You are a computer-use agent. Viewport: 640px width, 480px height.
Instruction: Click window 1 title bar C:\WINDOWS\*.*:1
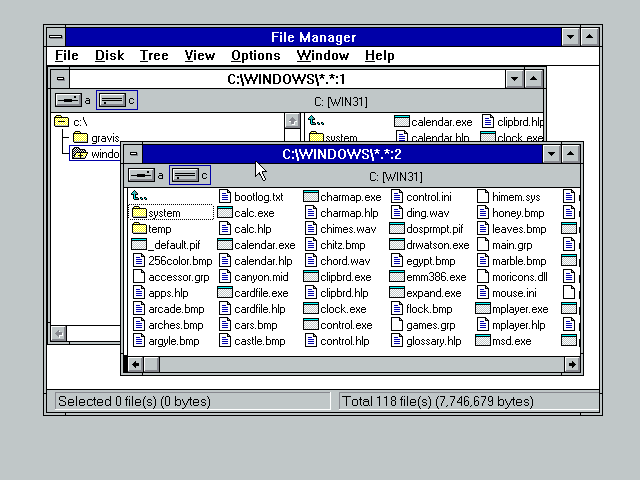pos(287,79)
